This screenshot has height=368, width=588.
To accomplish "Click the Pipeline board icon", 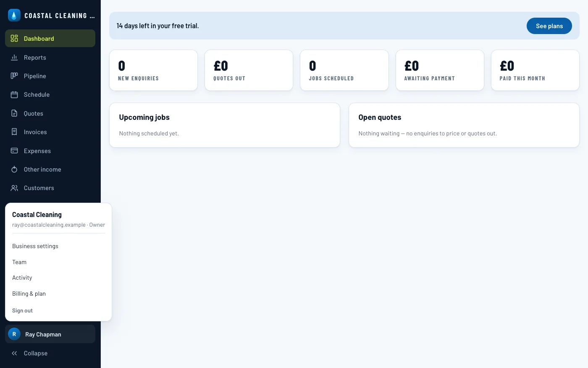I will click(14, 76).
